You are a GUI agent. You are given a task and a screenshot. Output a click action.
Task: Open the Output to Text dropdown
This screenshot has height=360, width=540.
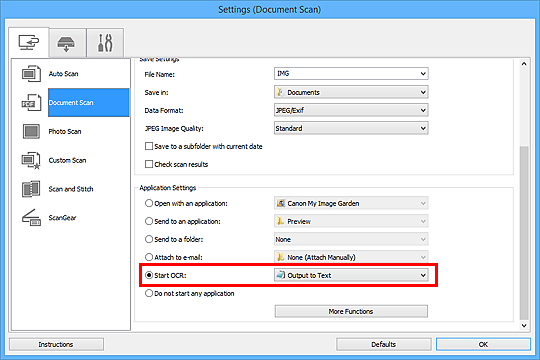click(x=351, y=275)
